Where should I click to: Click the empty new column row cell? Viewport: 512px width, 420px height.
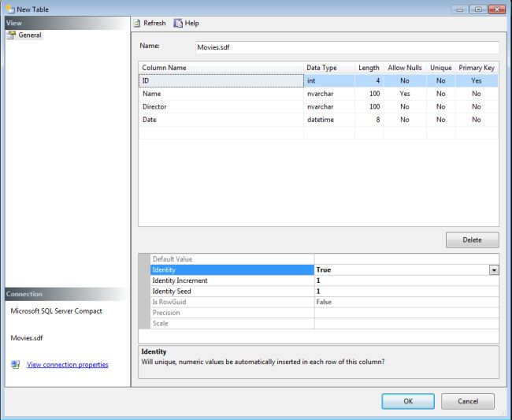(221, 133)
